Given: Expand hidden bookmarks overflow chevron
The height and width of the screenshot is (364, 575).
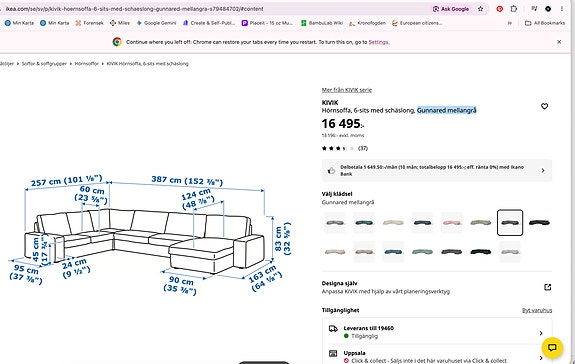Looking at the screenshot, I should (509, 23).
